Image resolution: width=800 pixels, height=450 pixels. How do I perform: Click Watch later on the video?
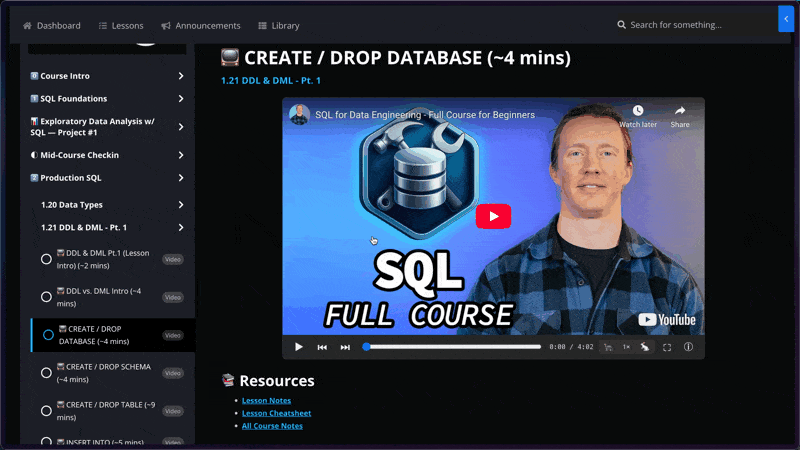tap(638, 116)
